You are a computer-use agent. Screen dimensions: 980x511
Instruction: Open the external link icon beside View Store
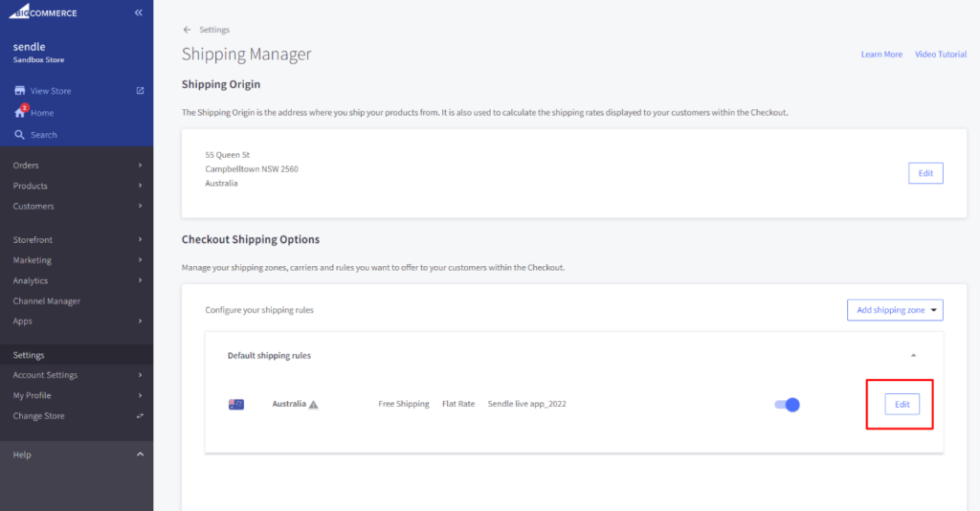140,91
